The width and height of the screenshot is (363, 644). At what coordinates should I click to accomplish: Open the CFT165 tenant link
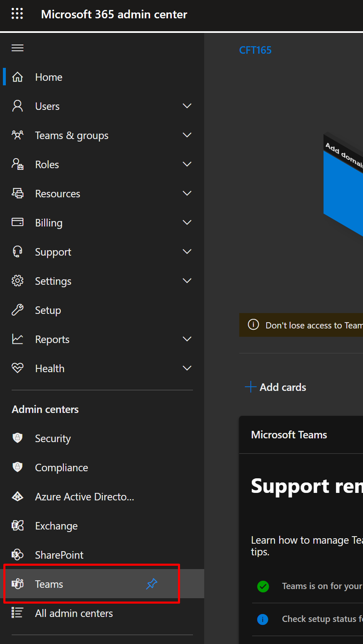255,50
